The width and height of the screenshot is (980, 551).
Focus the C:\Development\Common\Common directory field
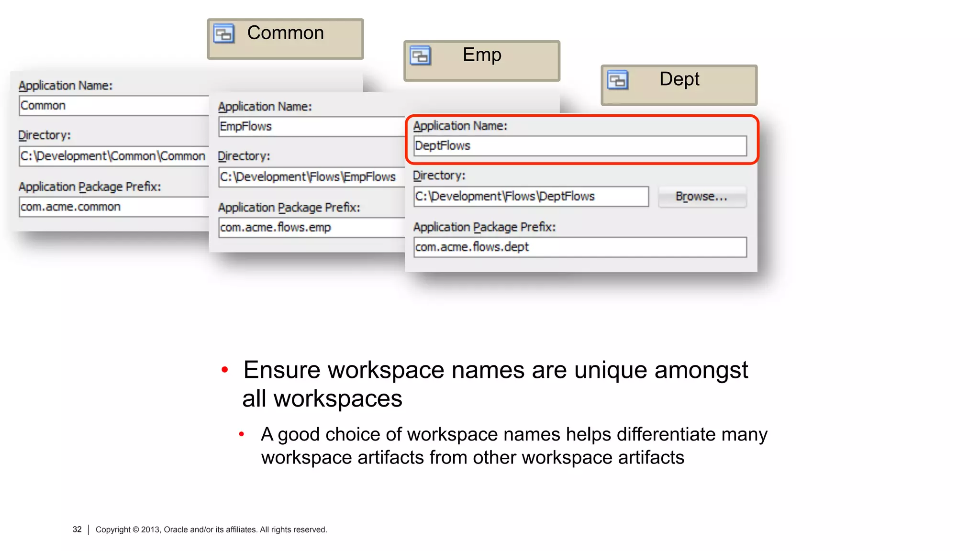coord(114,156)
